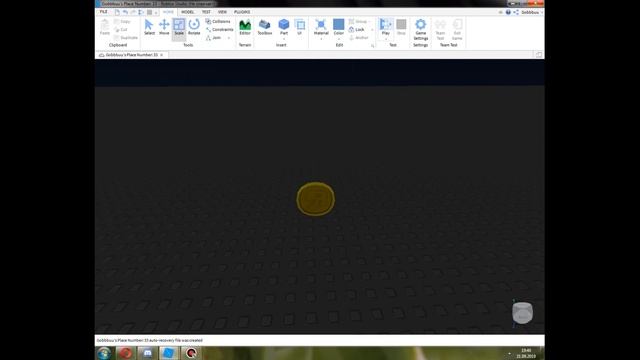Open Discord from the taskbar
Image resolution: width=640 pixels, height=360 pixels.
(x=147, y=353)
